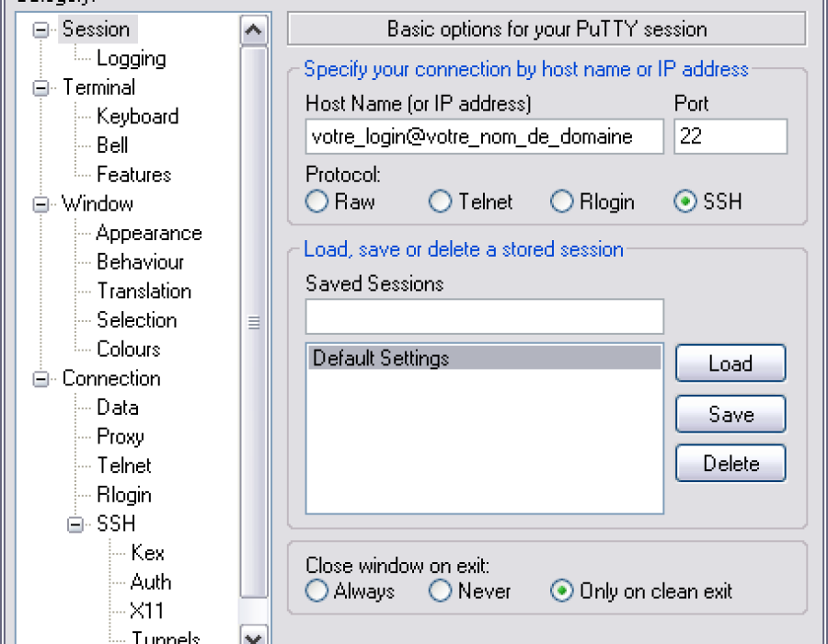Select the Session category
828x644 pixels.
[96, 29]
